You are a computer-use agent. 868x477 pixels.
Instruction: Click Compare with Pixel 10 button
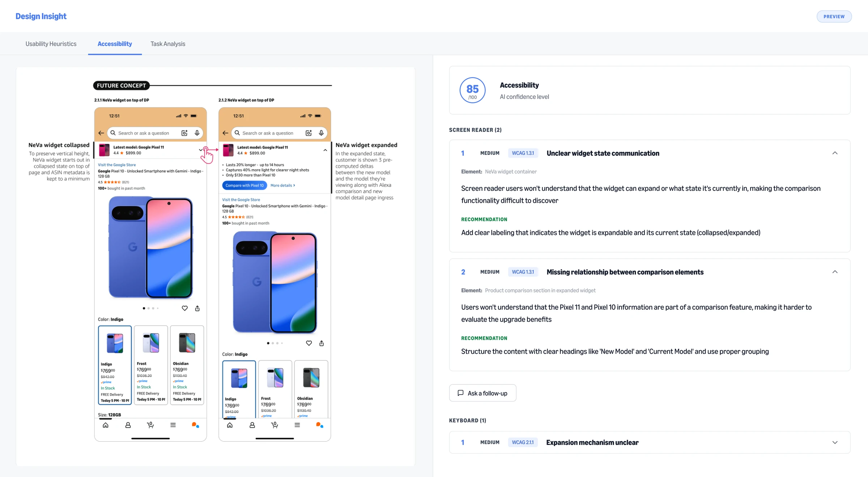coord(244,185)
